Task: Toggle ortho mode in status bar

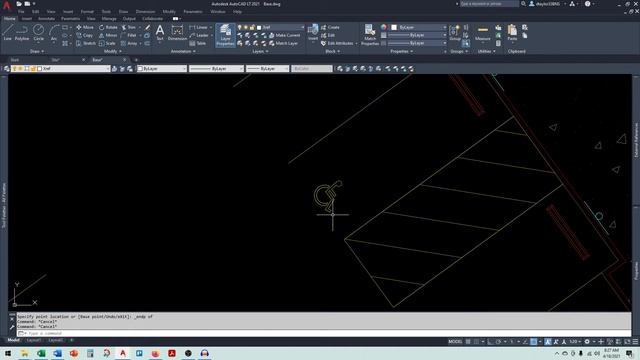Action: tap(490, 342)
